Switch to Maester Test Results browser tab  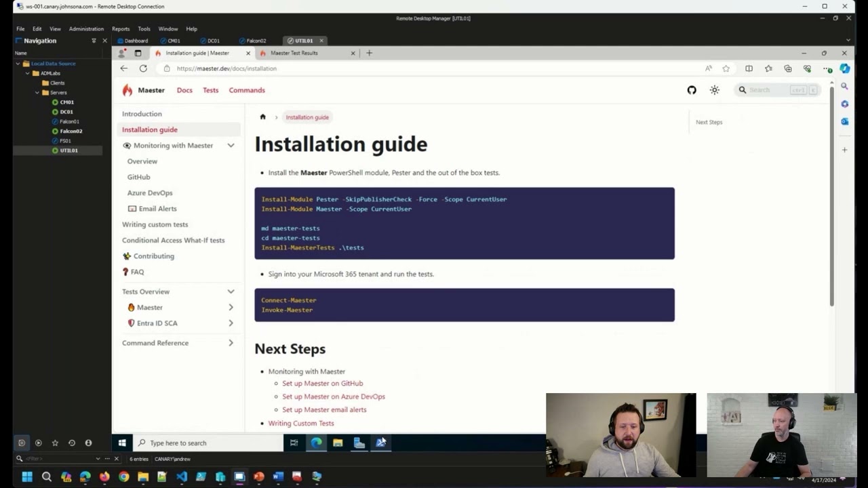coord(308,53)
